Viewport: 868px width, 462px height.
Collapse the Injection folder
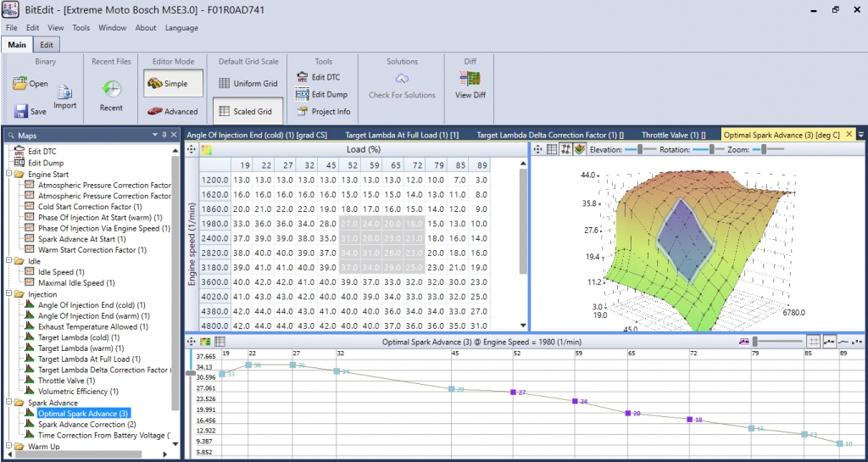[8, 294]
